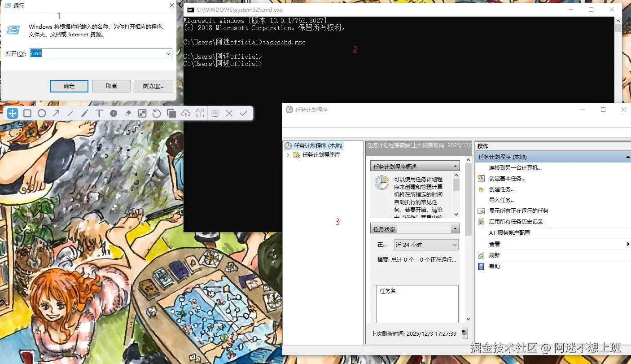Click 导入任务... action
The width and height of the screenshot is (631, 364).
tap(502, 200)
